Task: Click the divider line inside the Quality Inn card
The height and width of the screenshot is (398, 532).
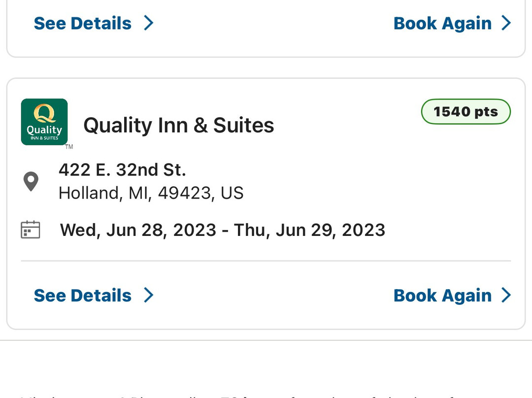Action: [266, 261]
